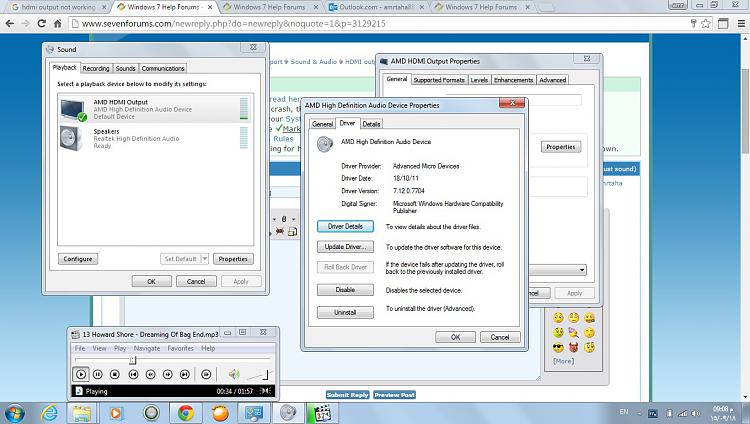Viewport: 750px width, 424px height.
Task: Select AMD HDMI Output playback device
Action: click(155, 109)
